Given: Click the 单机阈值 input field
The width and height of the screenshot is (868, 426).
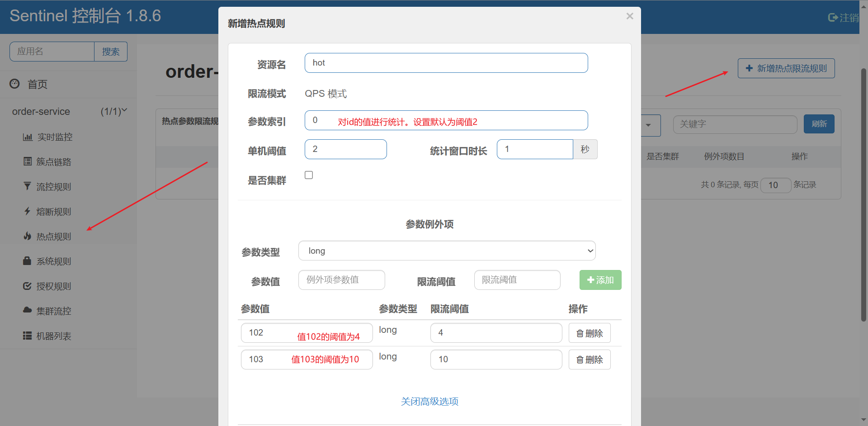Looking at the screenshot, I should [346, 149].
